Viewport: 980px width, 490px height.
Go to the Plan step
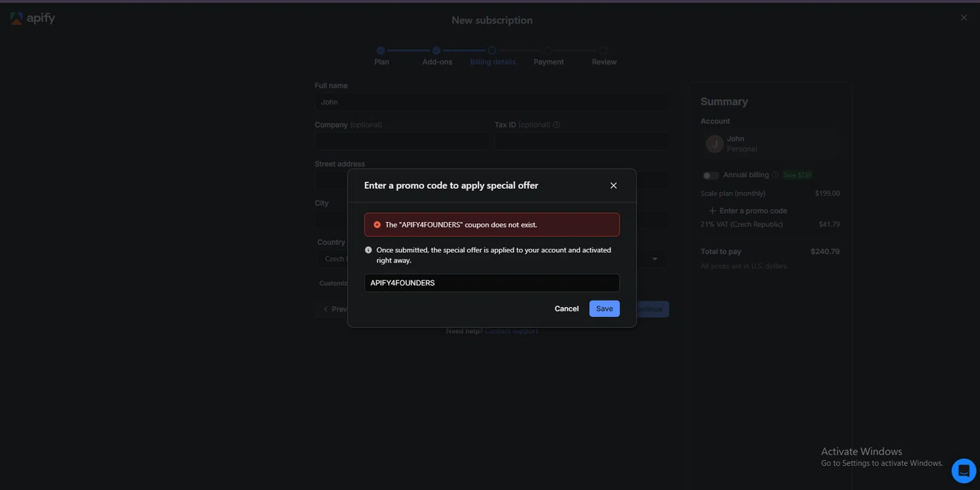(x=382, y=56)
